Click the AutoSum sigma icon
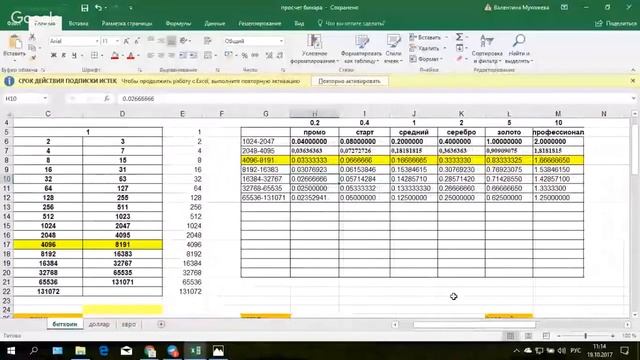 coord(459,37)
